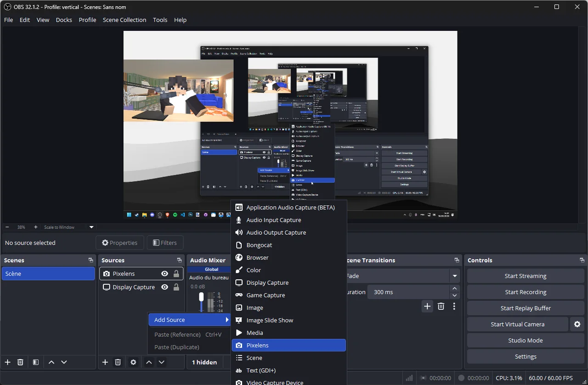The image size is (588, 385).
Task: Expand the Add Source submenu
Action: point(190,320)
